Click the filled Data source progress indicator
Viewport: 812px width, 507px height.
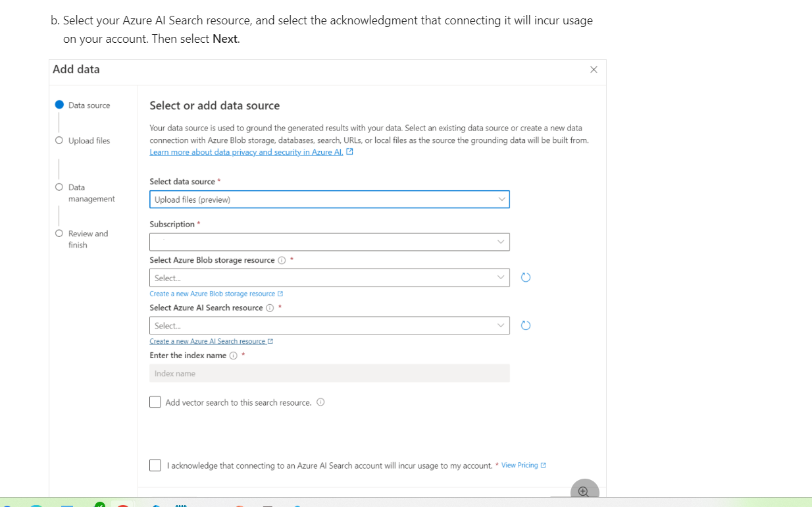(60, 104)
